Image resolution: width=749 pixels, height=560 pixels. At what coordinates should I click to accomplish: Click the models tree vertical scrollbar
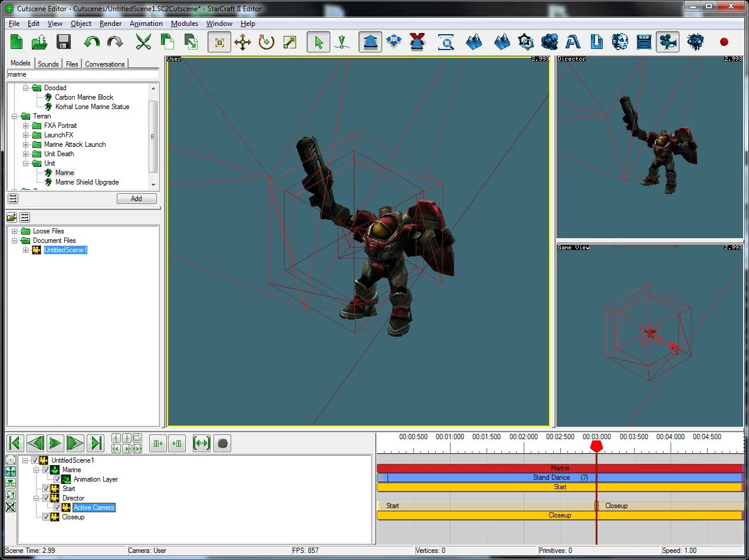[153, 136]
